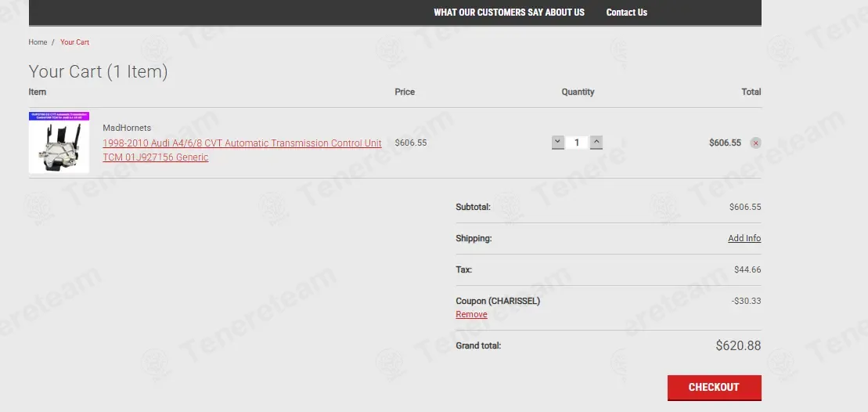Select the Subtotal $606.55 value
This screenshot has width=868, height=412.
[x=745, y=207]
